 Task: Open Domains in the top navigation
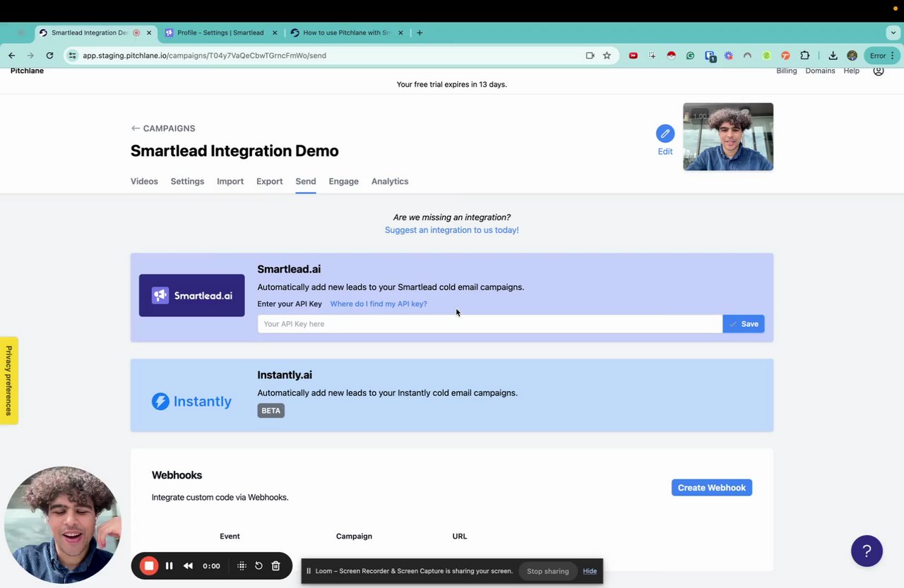click(x=820, y=71)
